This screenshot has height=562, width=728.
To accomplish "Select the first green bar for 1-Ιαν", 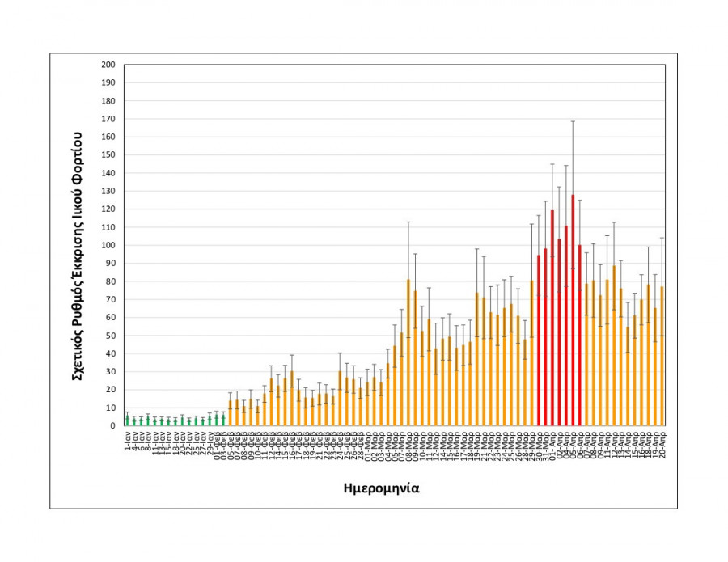I will (x=127, y=420).
